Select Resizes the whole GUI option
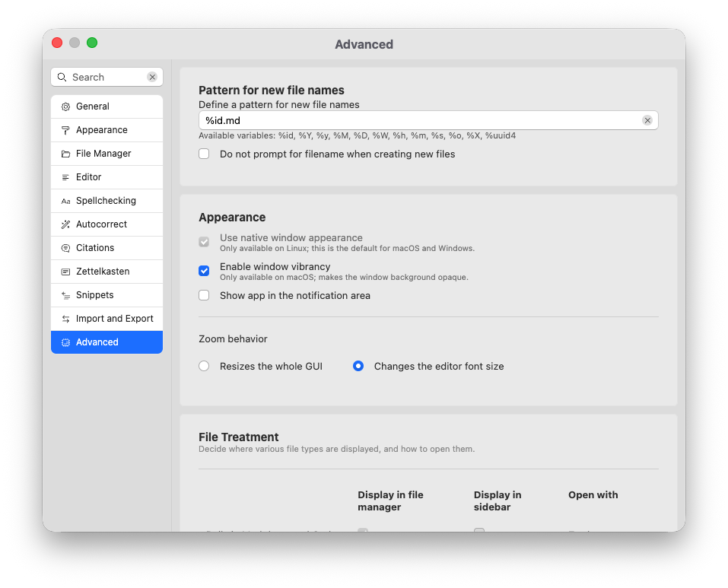 click(204, 366)
